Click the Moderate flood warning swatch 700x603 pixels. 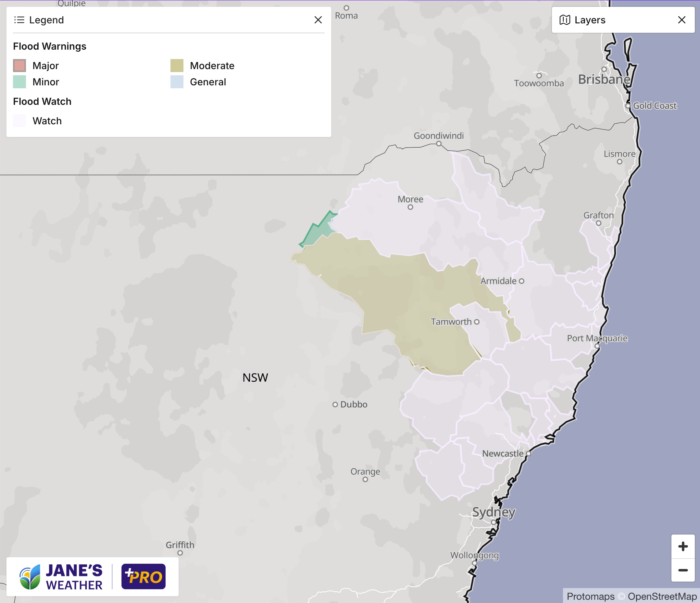point(177,66)
